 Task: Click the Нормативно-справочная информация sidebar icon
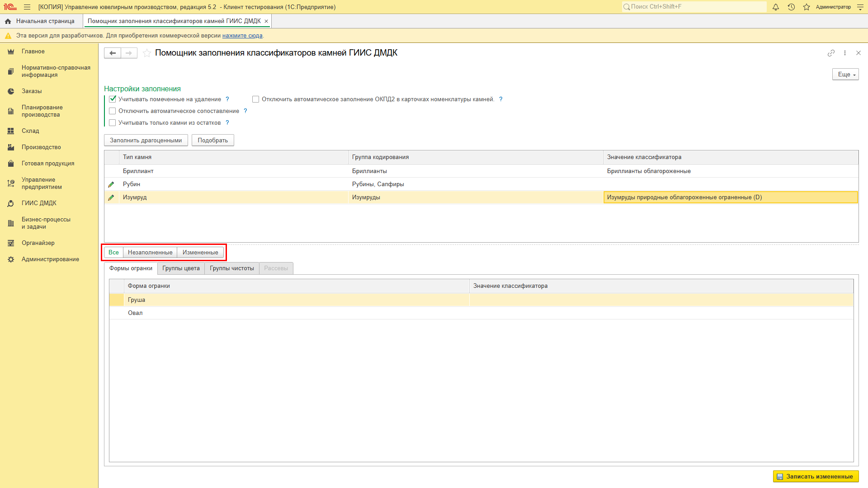click(11, 71)
